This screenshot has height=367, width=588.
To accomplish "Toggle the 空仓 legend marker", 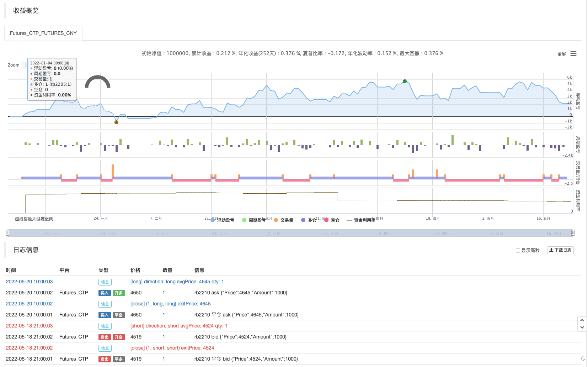I will (x=332, y=220).
